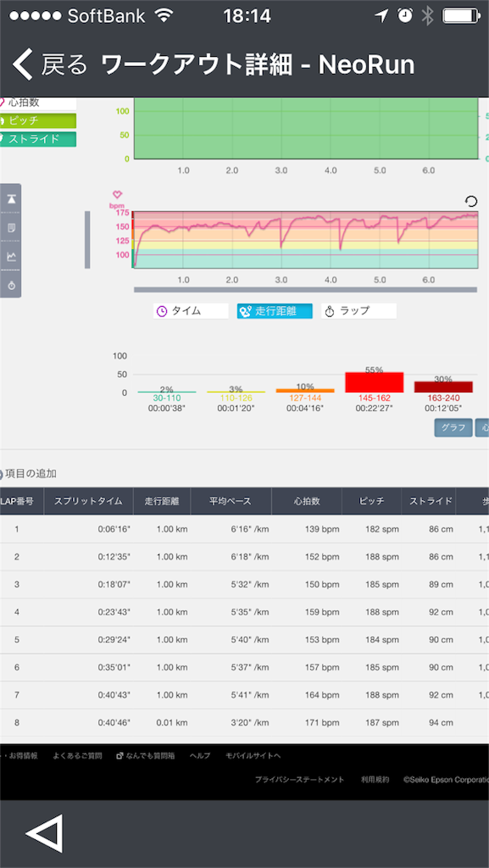Click split time 0:12'35" cell
The width and height of the screenshot is (489, 868).
[114, 557]
